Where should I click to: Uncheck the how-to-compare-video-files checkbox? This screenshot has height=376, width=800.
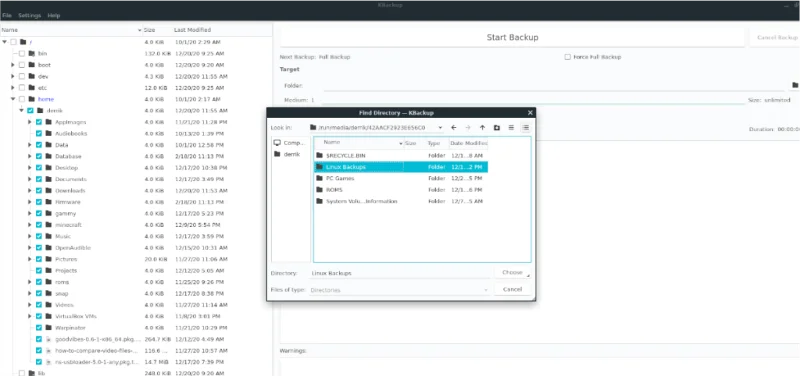click(x=39, y=350)
